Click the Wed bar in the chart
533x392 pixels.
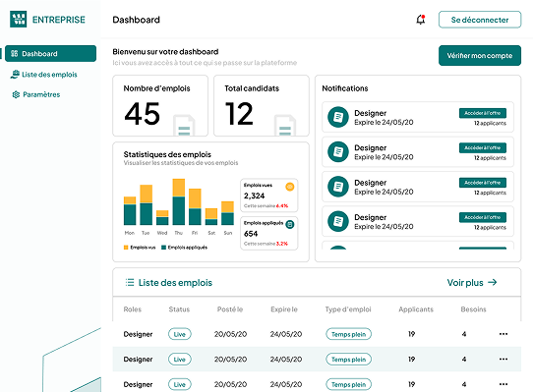[162, 218]
